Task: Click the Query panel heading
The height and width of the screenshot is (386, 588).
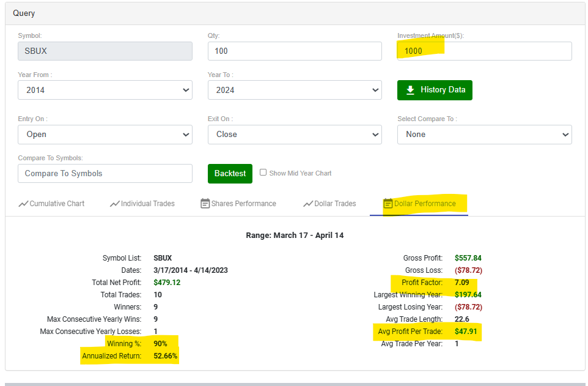Action: click(x=24, y=13)
